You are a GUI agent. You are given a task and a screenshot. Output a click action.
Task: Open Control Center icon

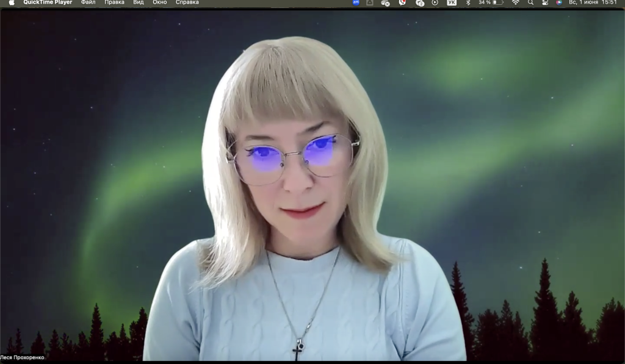pos(545,2)
